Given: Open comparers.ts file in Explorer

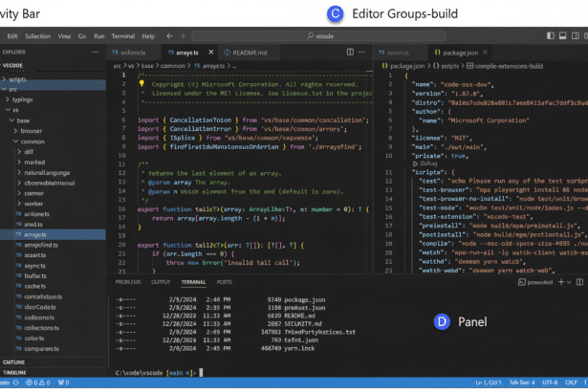Looking at the screenshot, I should point(53,349).
